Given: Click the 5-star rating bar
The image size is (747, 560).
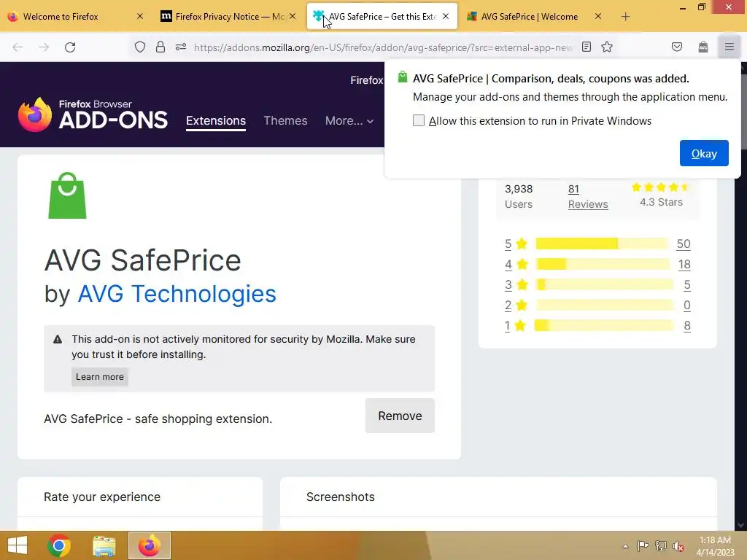Looking at the screenshot, I should click(x=602, y=244).
